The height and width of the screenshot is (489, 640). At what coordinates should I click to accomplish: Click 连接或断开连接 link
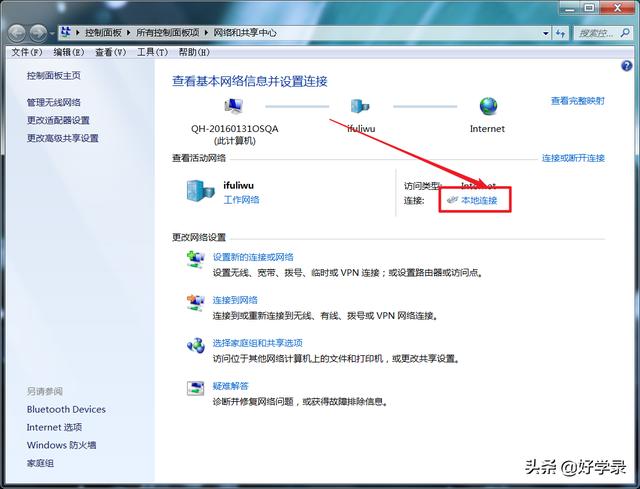coord(573,158)
